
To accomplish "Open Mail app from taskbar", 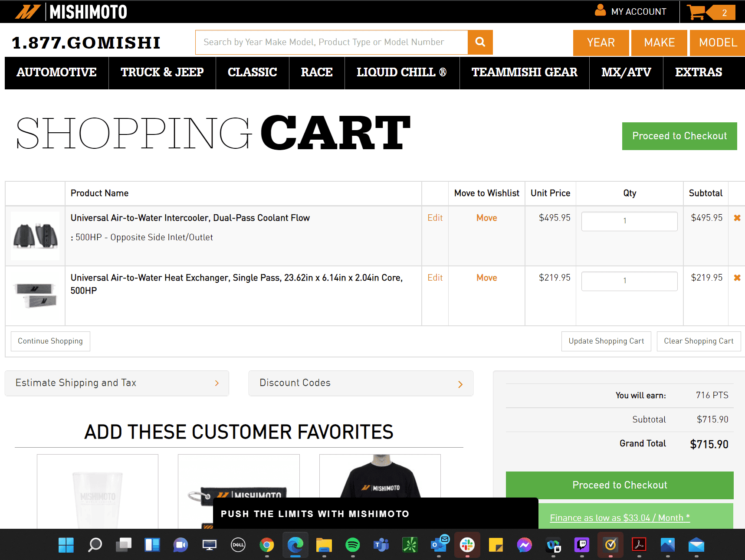I will point(696,545).
